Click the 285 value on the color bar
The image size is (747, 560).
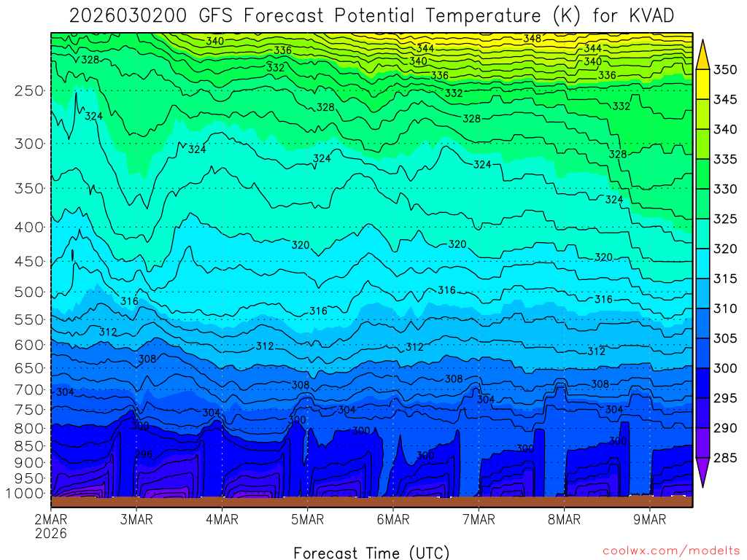pos(725,458)
